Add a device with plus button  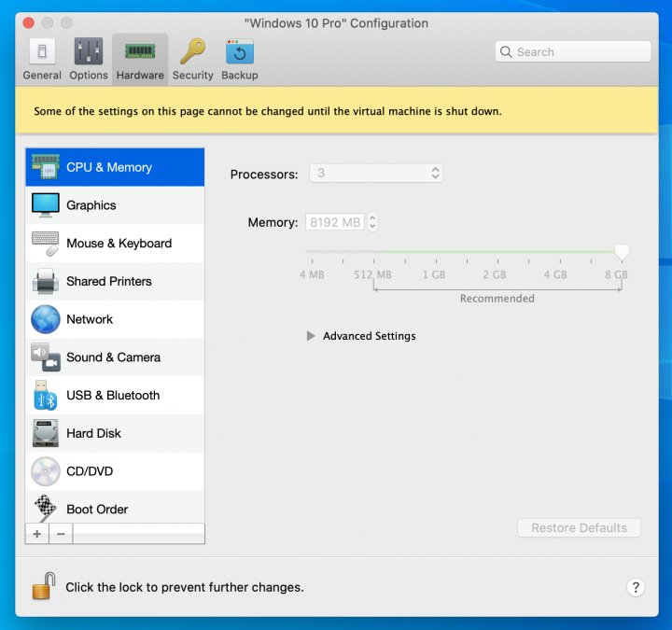(37, 534)
